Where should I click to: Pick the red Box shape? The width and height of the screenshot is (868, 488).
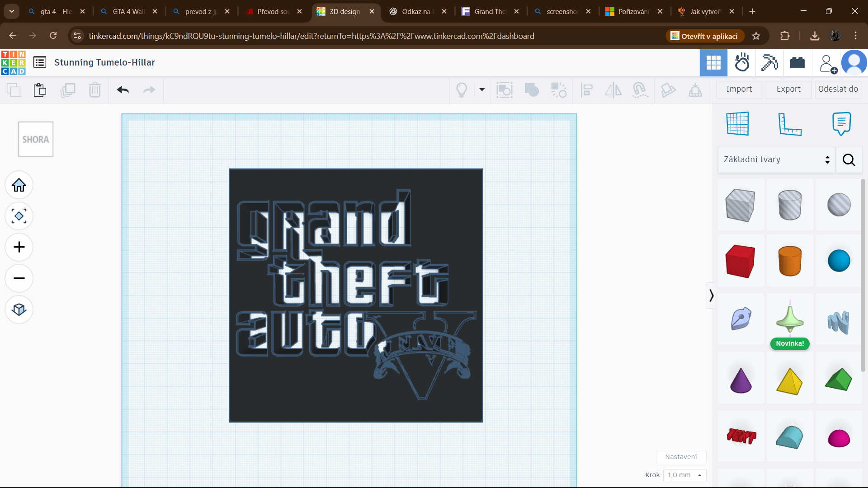tap(740, 261)
